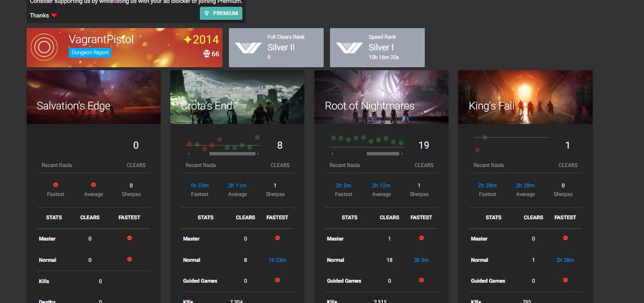The width and height of the screenshot is (644, 303).
Task: Click 1h 23m in Crota's End Normal row
Action: (x=277, y=260)
